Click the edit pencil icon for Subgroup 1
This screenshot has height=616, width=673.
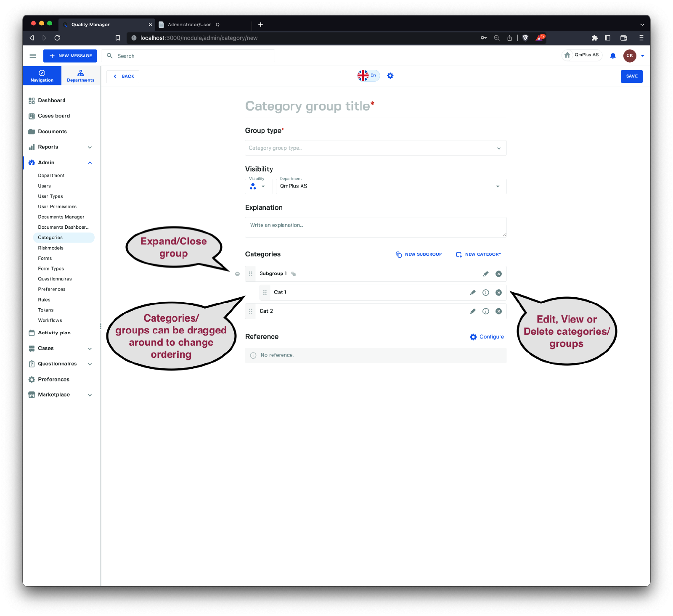coord(485,274)
